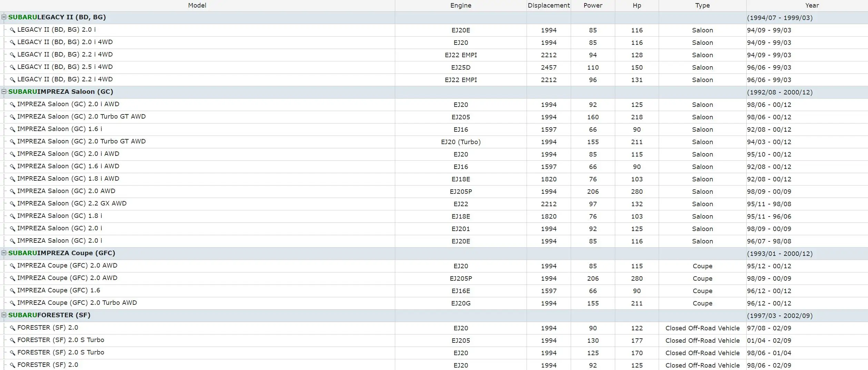
Task: Click magnifier icon on IMPREZA Coupe EJ205P row
Action: (12, 278)
